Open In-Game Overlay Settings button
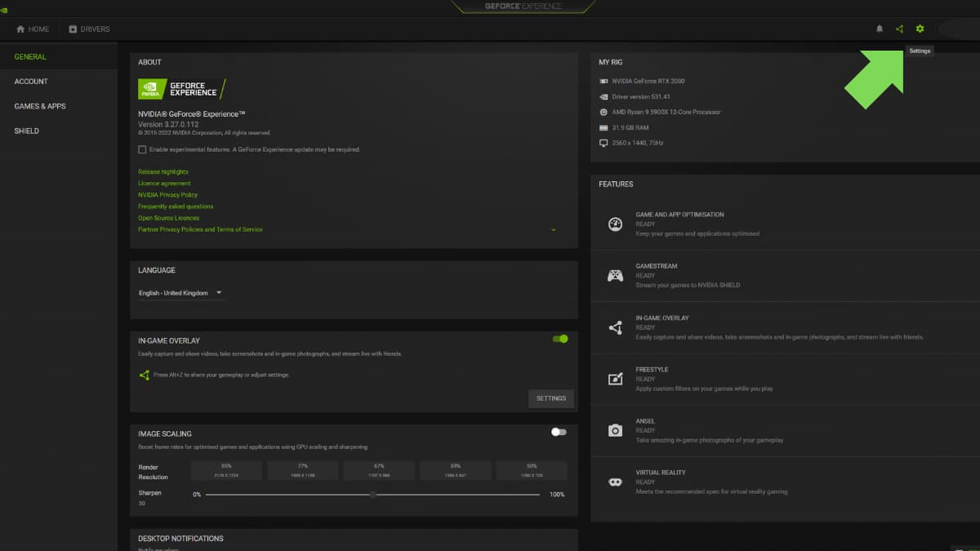 pos(550,398)
